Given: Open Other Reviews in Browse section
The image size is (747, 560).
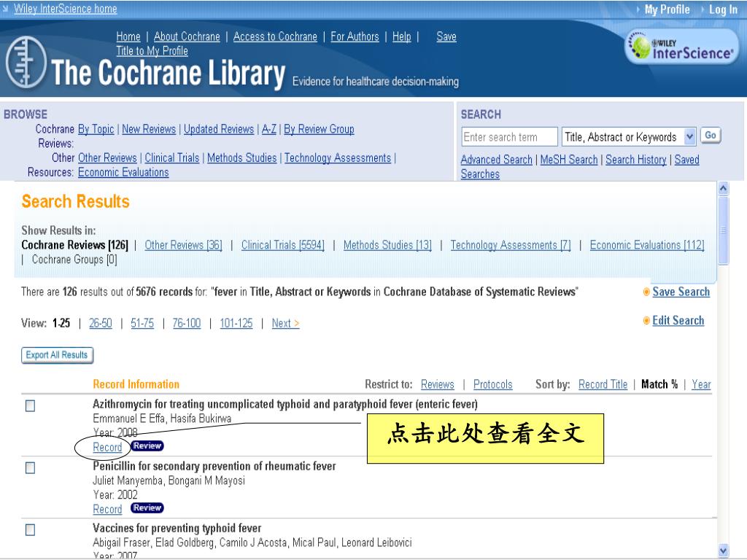Looking at the screenshot, I should click(107, 157).
